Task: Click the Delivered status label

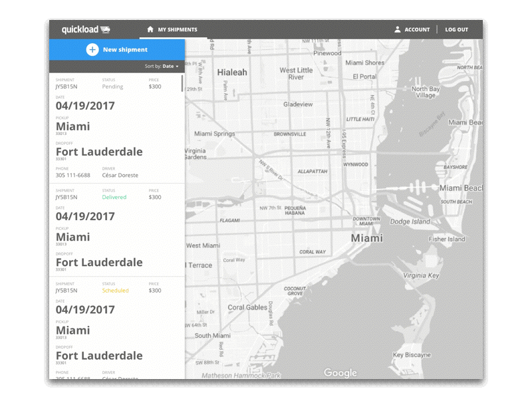Action: pyautogui.click(x=114, y=198)
